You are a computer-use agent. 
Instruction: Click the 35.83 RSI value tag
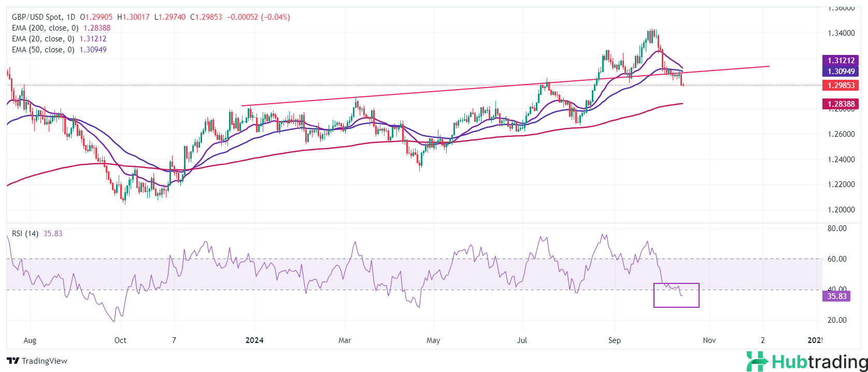(836, 296)
